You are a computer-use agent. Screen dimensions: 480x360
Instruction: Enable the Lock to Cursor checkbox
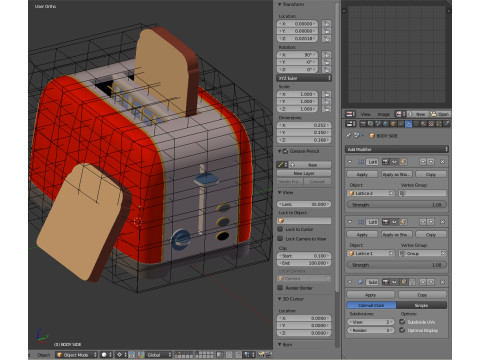click(x=280, y=229)
